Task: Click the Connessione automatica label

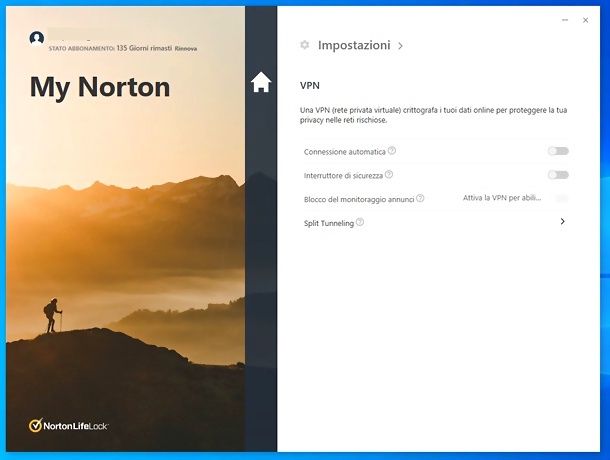Action: (344, 152)
